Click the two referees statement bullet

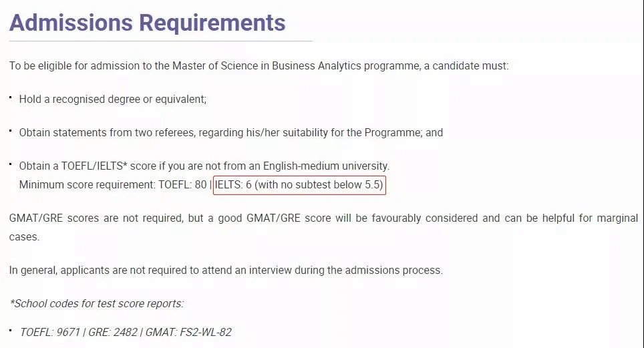[231, 133]
